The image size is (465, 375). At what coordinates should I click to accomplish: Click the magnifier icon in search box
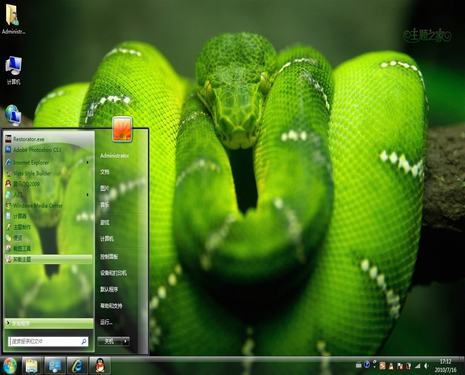click(84, 341)
